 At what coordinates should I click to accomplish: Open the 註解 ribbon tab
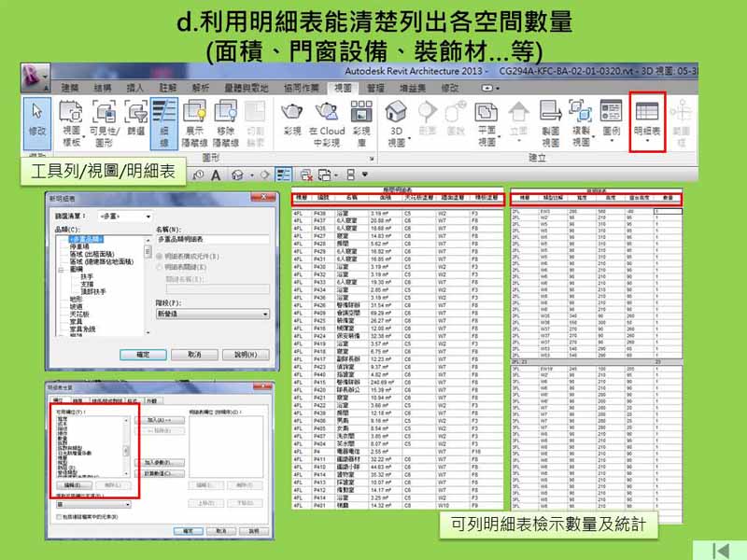coord(168,88)
